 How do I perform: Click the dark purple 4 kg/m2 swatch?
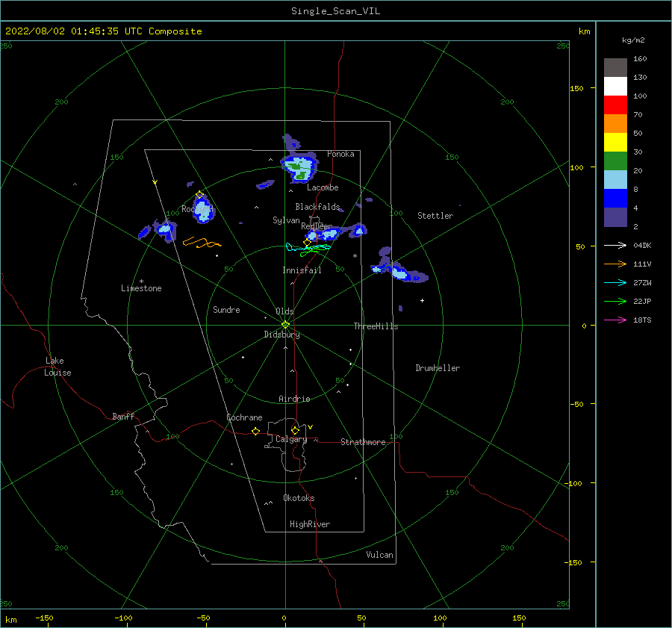(x=615, y=217)
